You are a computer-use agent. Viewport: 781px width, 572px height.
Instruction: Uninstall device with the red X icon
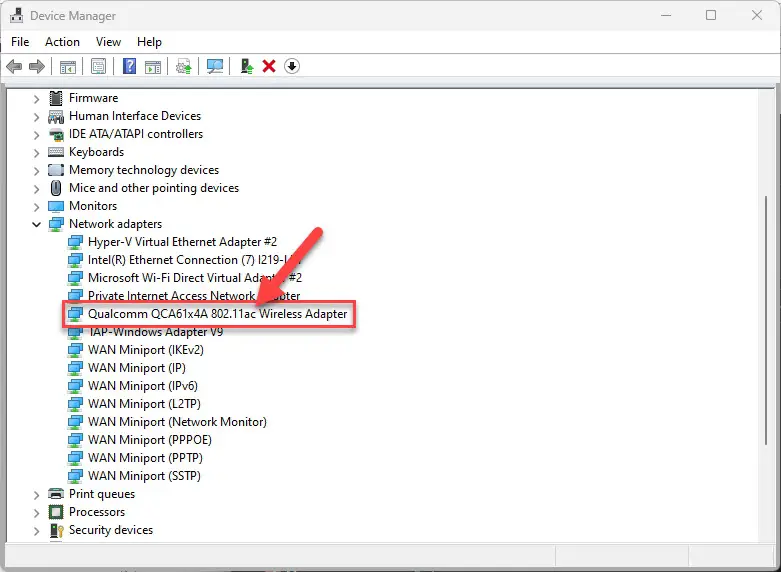click(x=269, y=66)
